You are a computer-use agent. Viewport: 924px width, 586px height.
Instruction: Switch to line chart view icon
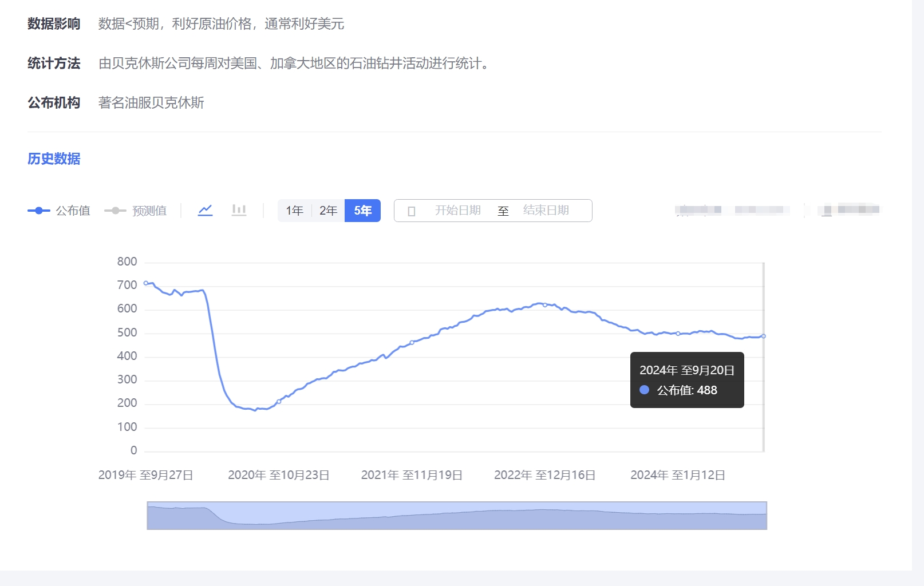pyautogui.click(x=205, y=211)
